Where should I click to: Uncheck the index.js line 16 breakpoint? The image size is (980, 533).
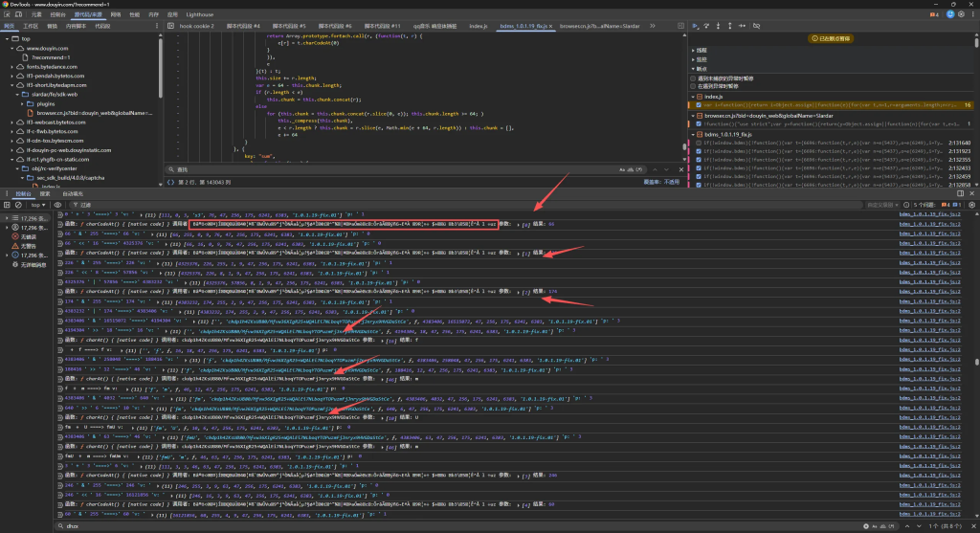click(x=698, y=105)
